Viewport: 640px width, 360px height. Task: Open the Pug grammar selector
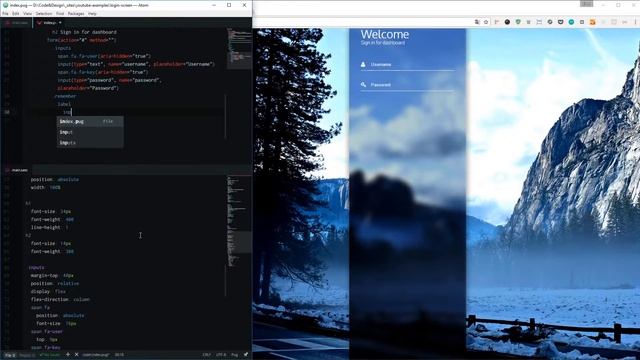click(x=234, y=355)
